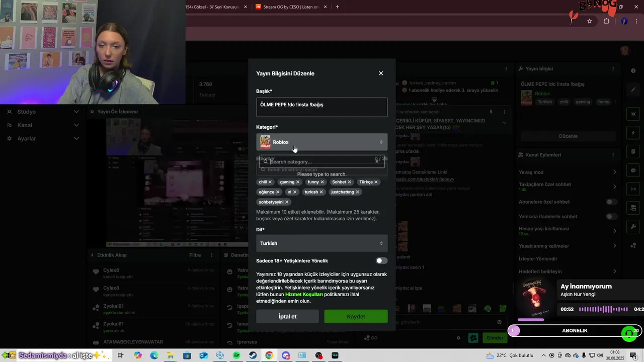
Task: Remove the Türkçe tag
Action: click(376, 182)
